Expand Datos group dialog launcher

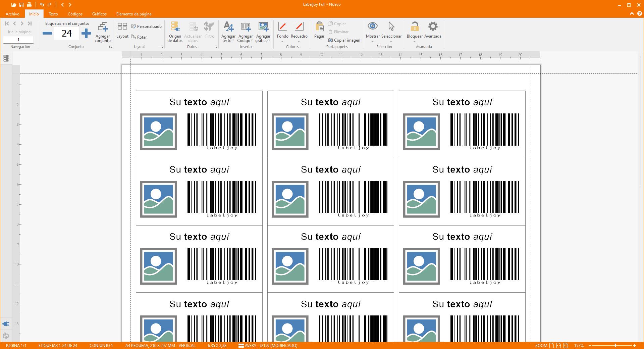tap(216, 47)
